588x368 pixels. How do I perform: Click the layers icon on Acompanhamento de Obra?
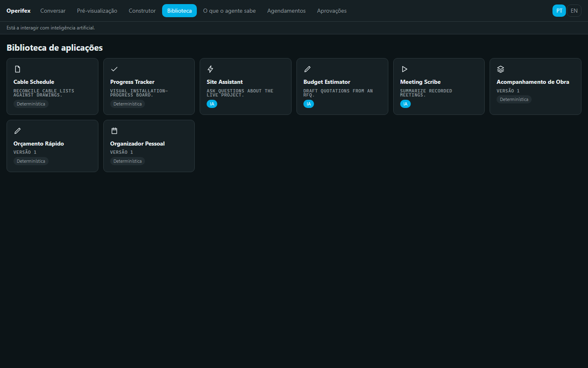tap(501, 69)
